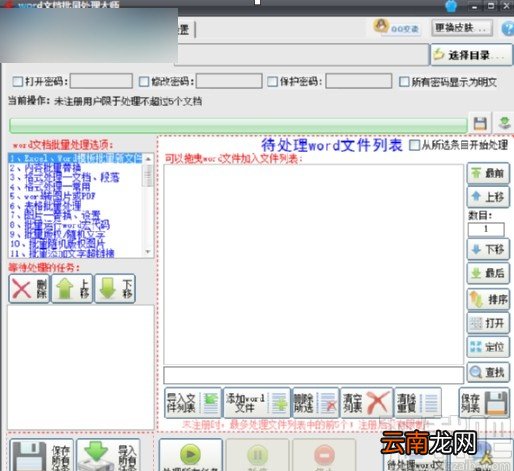Click the 排序 sort button
Viewport: 514px width, 471px height.
tap(488, 299)
